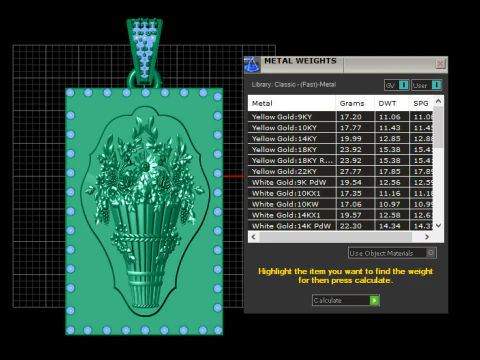
Task: Toggle the User library switch
Action: [427, 85]
